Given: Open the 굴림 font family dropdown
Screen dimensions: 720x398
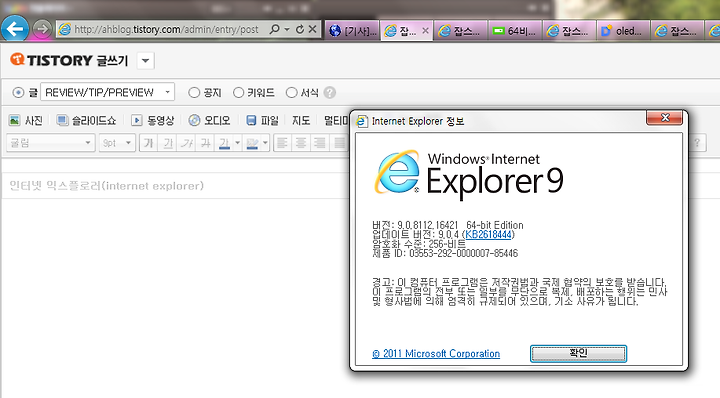Looking at the screenshot, I should click(51, 143).
